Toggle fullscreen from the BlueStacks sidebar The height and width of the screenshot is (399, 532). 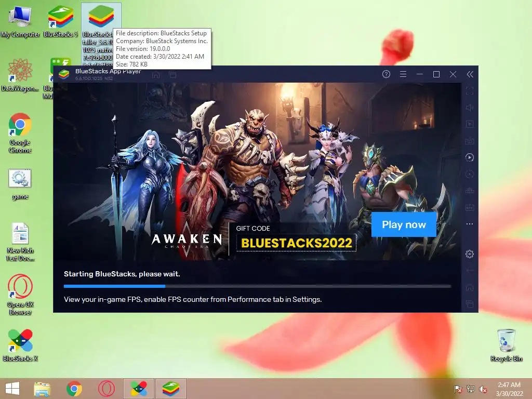click(470, 91)
